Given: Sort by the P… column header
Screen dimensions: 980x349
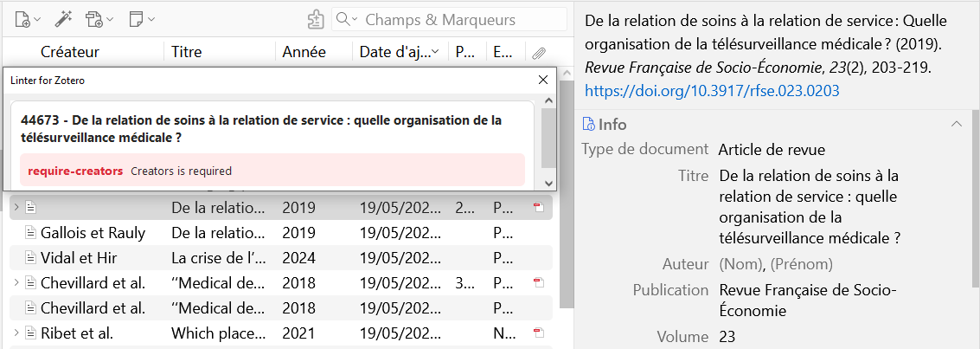Looking at the screenshot, I should (x=465, y=52).
